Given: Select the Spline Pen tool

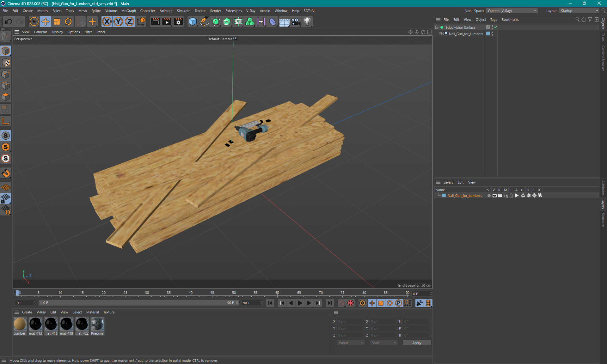Looking at the screenshot, I should pyautogui.click(x=204, y=21).
